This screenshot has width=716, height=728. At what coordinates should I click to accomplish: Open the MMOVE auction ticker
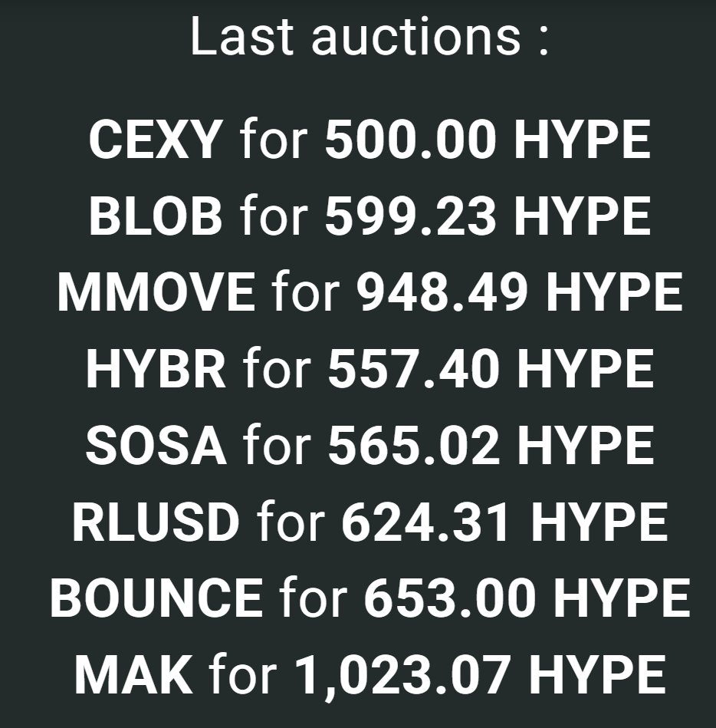(156, 292)
